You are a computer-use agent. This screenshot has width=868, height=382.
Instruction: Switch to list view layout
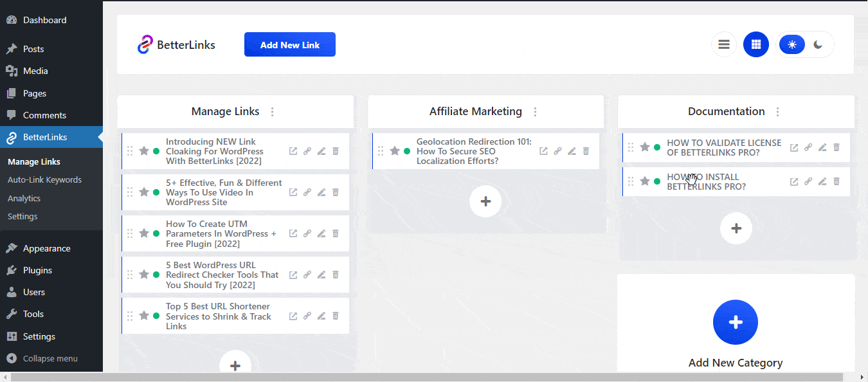pyautogui.click(x=723, y=44)
